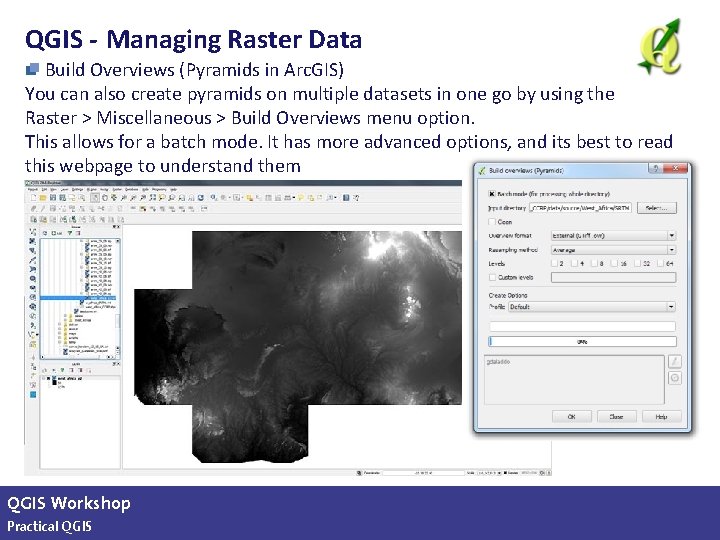This screenshot has width=720, height=540.
Task: Click the CRS status icon in status bar
Action: (x=542, y=472)
